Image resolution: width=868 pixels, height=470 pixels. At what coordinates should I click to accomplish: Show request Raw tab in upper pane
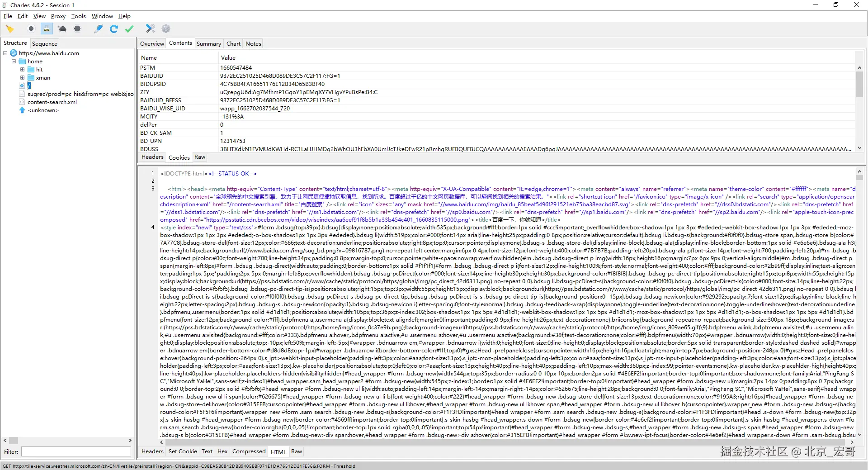click(x=200, y=157)
